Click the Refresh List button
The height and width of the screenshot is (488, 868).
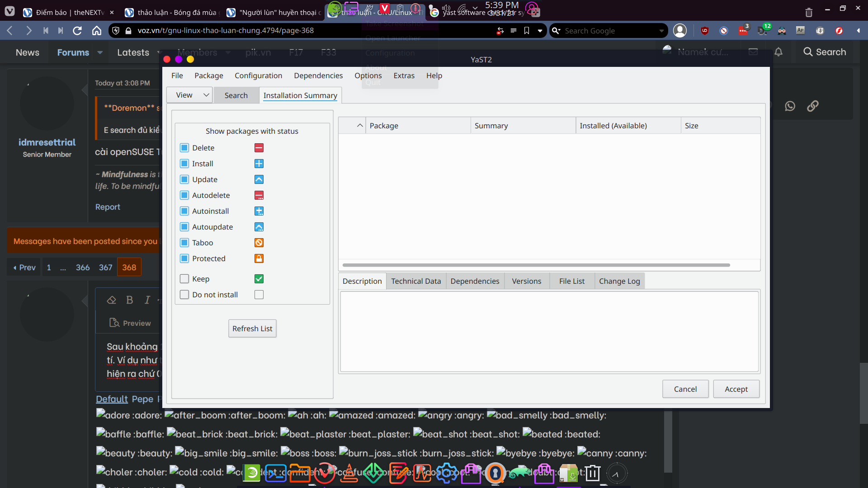pyautogui.click(x=252, y=328)
